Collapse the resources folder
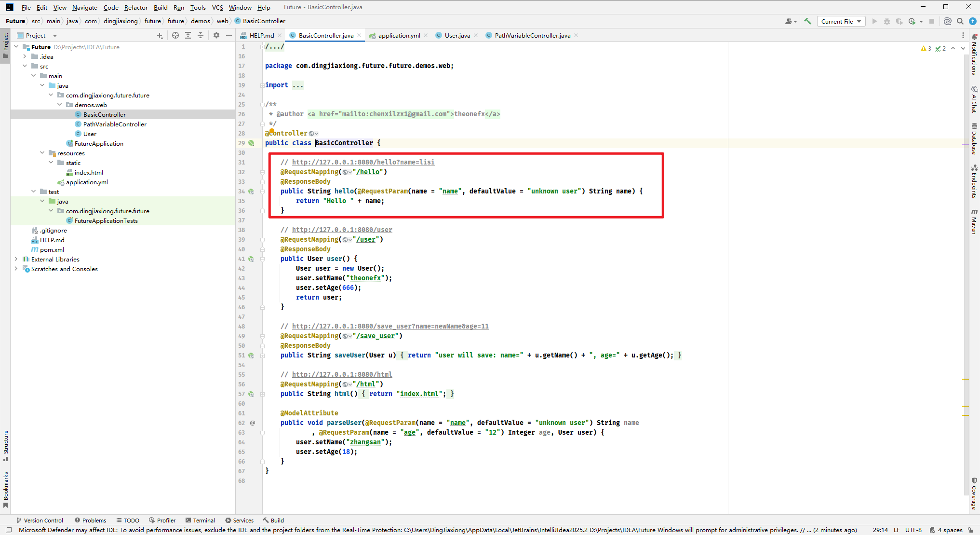 pyautogui.click(x=42, y=153)
